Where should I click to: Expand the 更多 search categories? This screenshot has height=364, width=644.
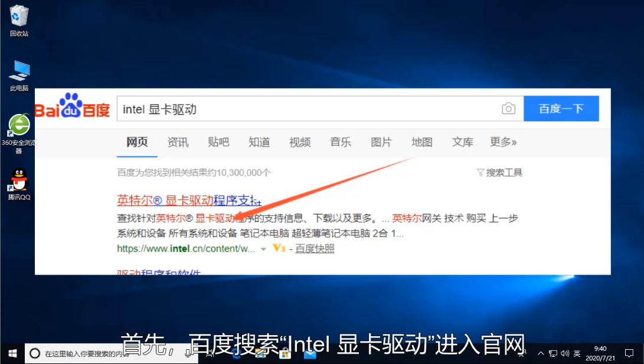click(503, 142)
